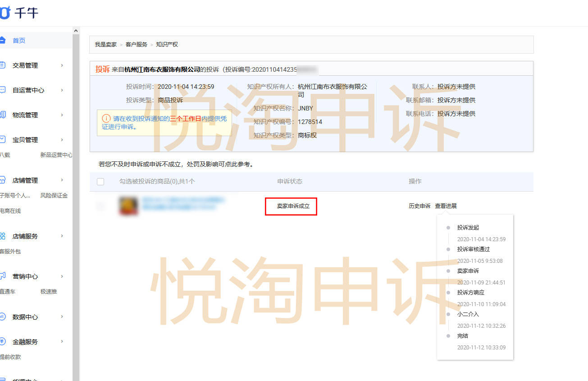
Task: Open 查看进展 progress link
Action: (x=446, y=206)
